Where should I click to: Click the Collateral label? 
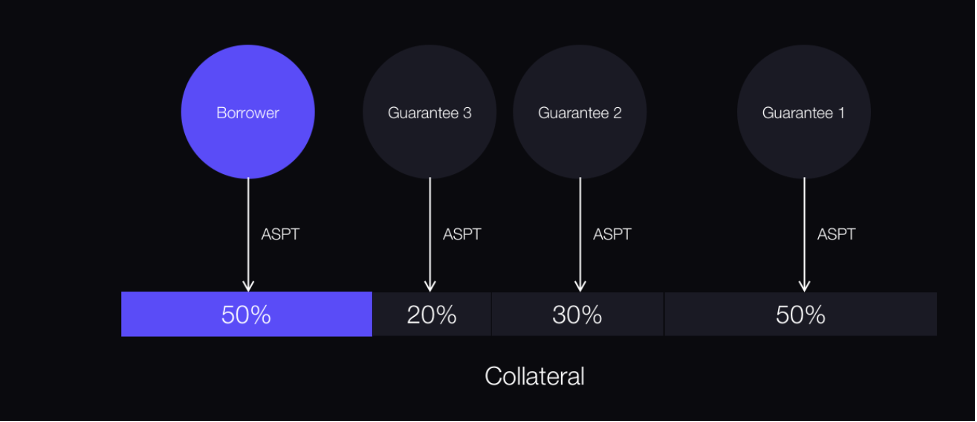pos(535,376)
